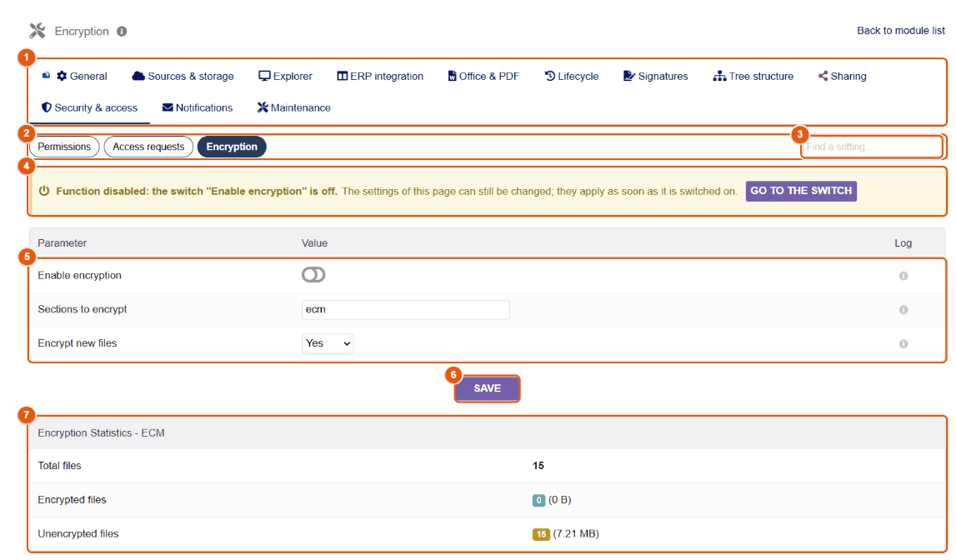The image size is (956, 560).
Task: Click the Find a setting search field
Action: (x=871, y=147)
